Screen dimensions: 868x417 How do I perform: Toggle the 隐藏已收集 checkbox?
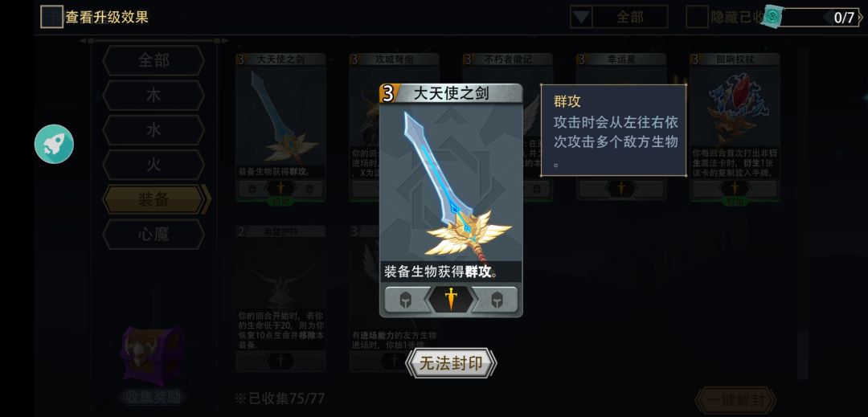tap(697, 17)
